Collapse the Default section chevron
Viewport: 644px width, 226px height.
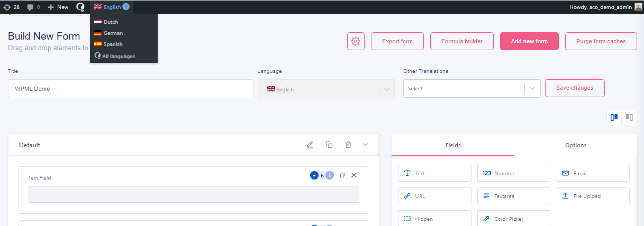click(x=365, y=145)
